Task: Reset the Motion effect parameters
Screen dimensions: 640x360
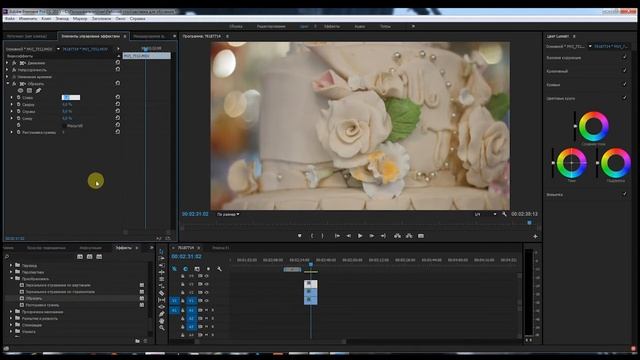Action: click(x=118, y=63)
